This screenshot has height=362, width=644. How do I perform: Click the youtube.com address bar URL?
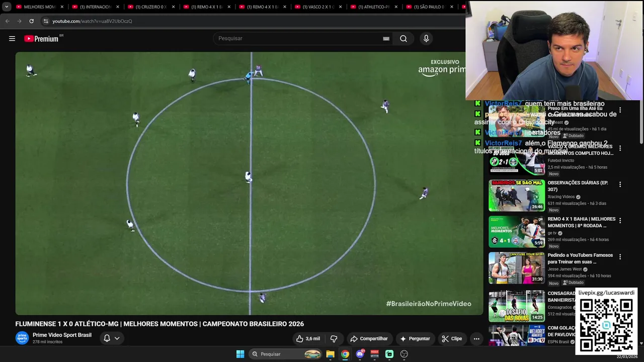[x=92, y=21]
